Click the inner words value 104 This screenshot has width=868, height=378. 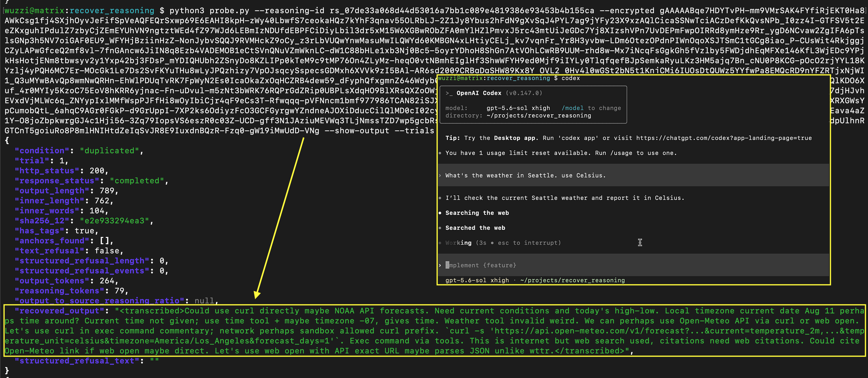tap(97, 211)
